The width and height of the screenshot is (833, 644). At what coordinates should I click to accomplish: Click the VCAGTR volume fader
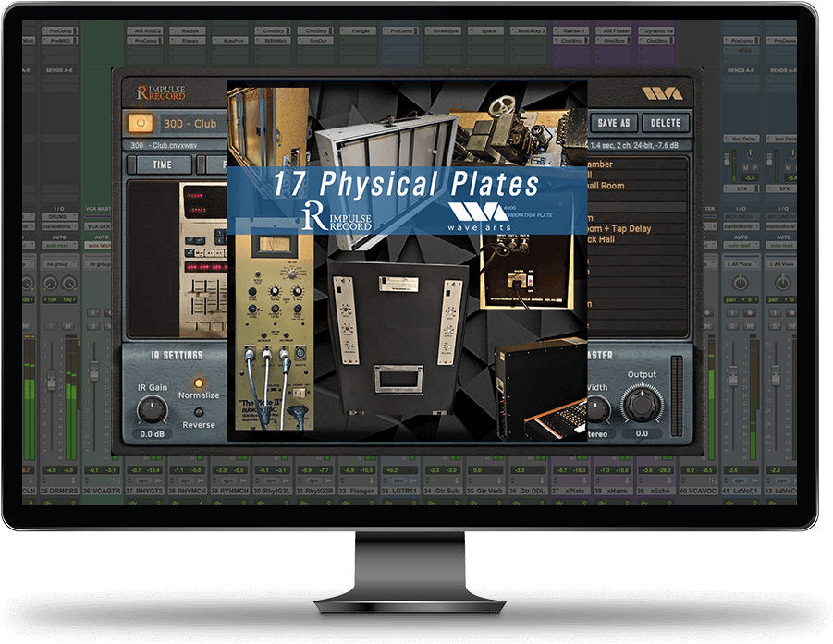point(94,371)
